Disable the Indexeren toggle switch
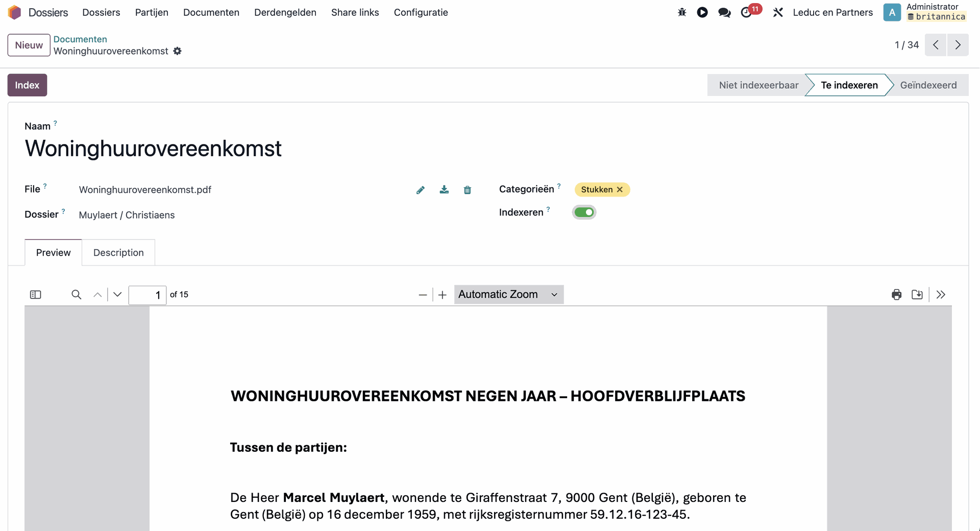Screen dimensions: 980x531 pos(584,212)
